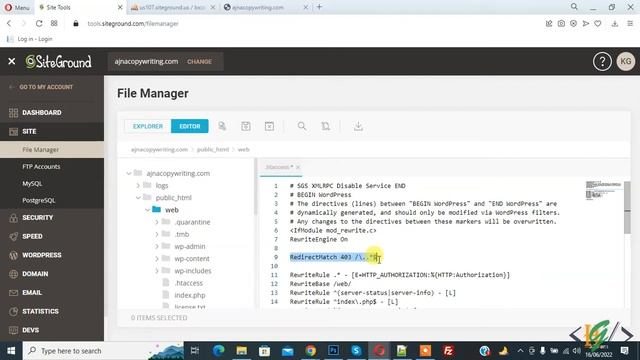Viewport: 640px width, 360px height.
Task: Collapse the public_html folder chevron
Action: 138,198
